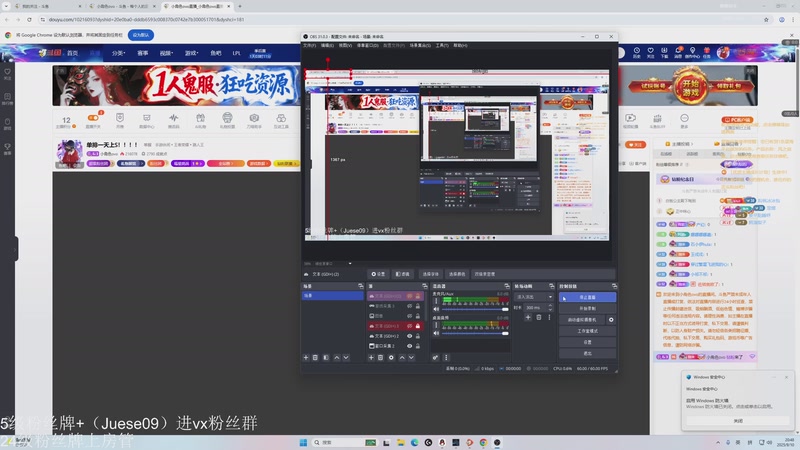Toggle visibility of 文本 (GDI+) 2 source
Image resolution: width=800 pixels, height=450 pixels.
click(x=409, y=336)
